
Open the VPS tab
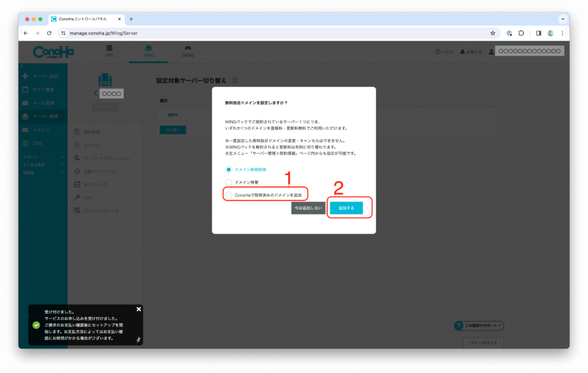coord(109,51)
